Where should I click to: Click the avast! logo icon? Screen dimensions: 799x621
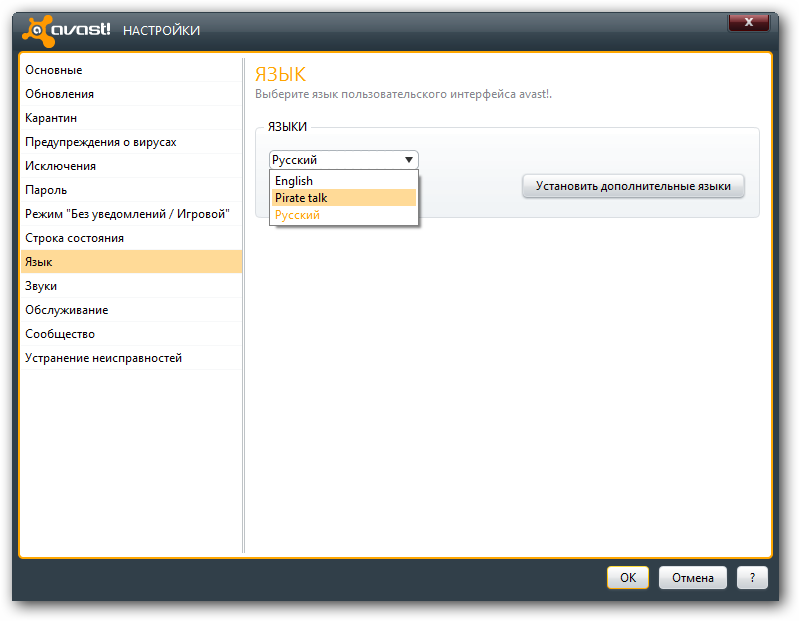(x=38, y=31)
